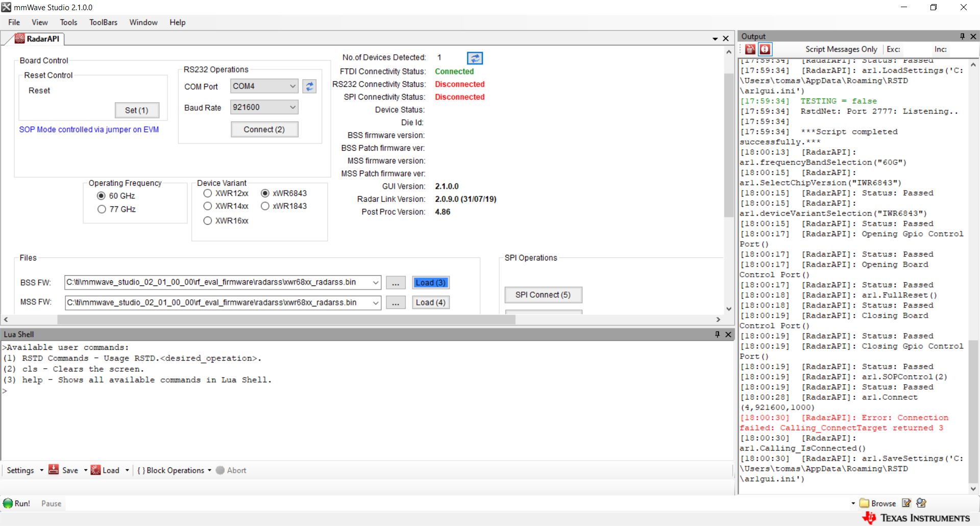980x526 pixels.
Task: Open the Settings dropdown arrow
Action: point(41,470)
